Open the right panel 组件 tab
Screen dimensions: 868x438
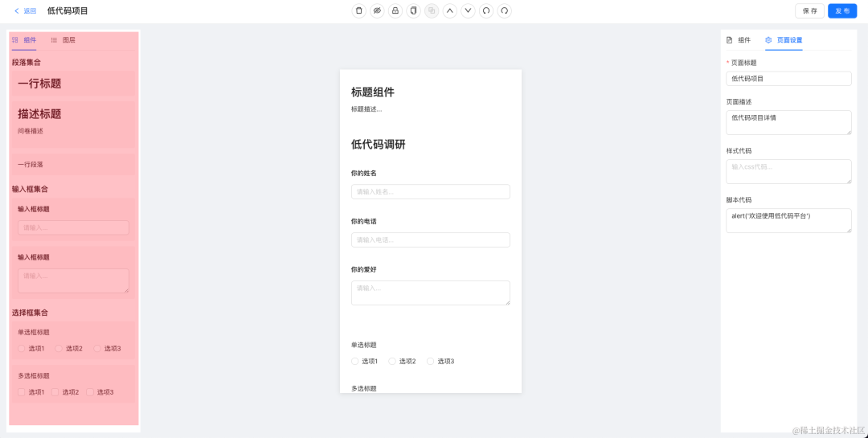739,40
